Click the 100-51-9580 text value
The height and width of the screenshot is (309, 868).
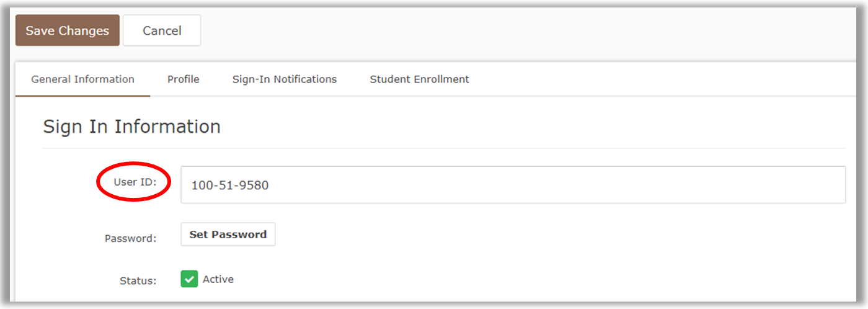(229, 185)
